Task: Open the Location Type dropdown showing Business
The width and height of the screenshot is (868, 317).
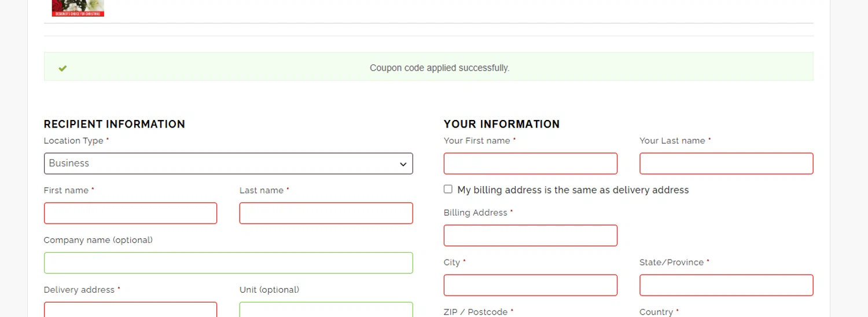Action: pos(228,163)
